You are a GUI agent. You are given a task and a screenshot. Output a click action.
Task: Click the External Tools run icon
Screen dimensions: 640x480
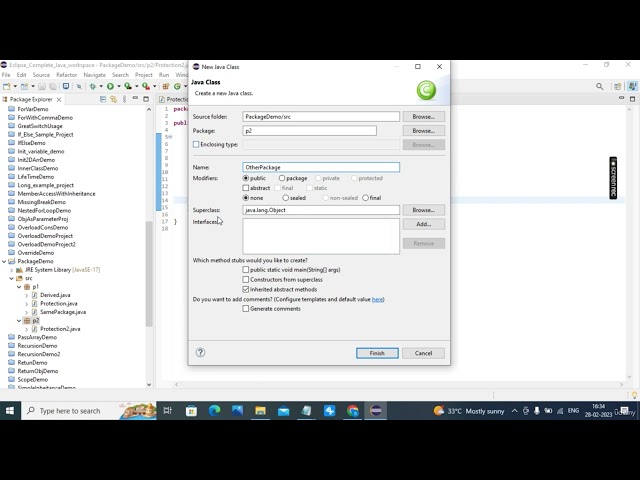(x=146, y=86)
